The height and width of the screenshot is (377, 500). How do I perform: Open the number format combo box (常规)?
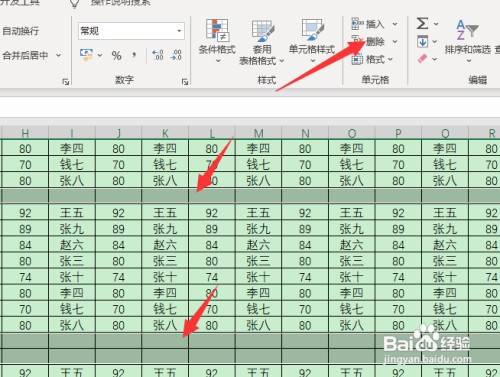pos(131,31)
